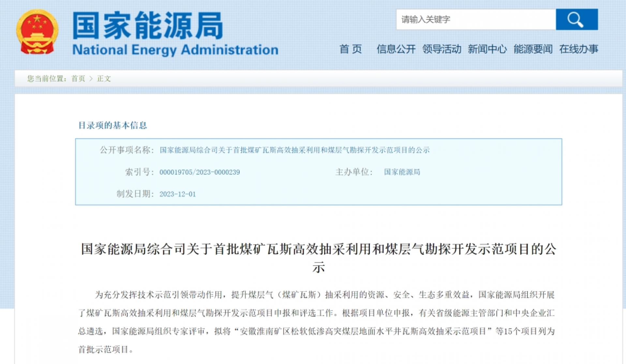The width and height of the screenshot is (626, 364).
Task: Click index number 000019705/2023-0000239
Action: click(x=200, y=172)
